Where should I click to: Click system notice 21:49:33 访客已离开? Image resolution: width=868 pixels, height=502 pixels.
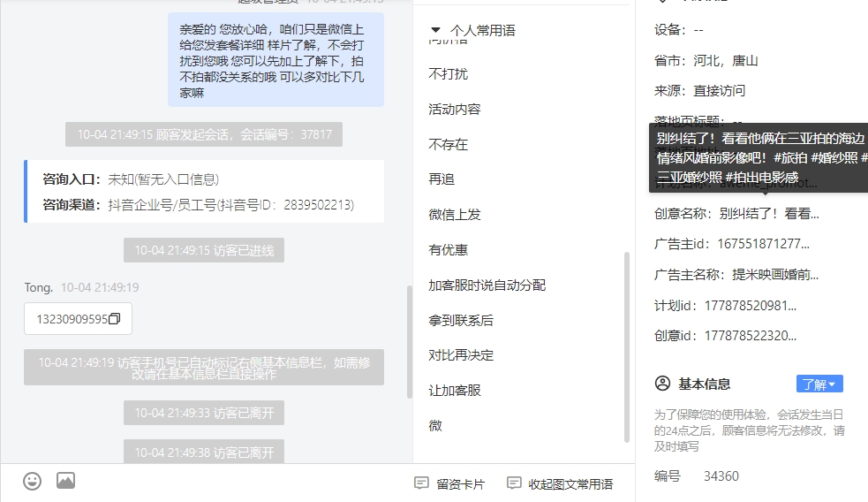pos(204,413)
